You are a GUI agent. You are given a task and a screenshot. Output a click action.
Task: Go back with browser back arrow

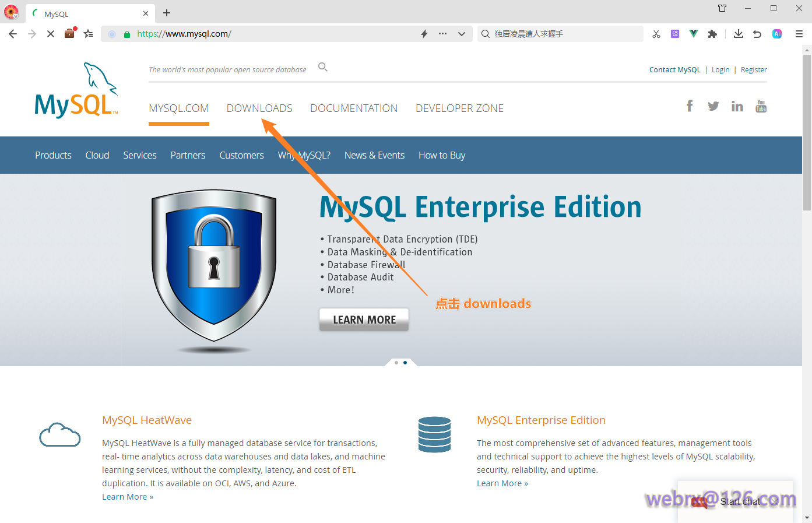click(13, 34)
